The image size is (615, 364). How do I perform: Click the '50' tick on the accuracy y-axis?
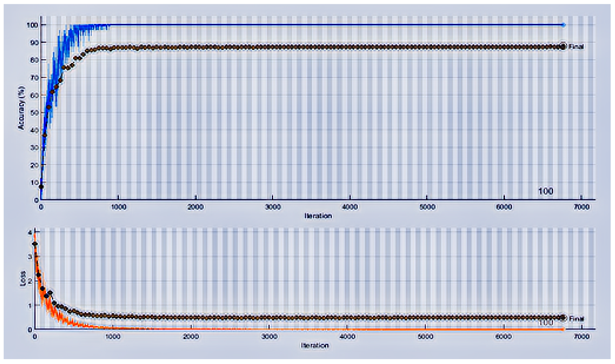(x=35, y=113)
